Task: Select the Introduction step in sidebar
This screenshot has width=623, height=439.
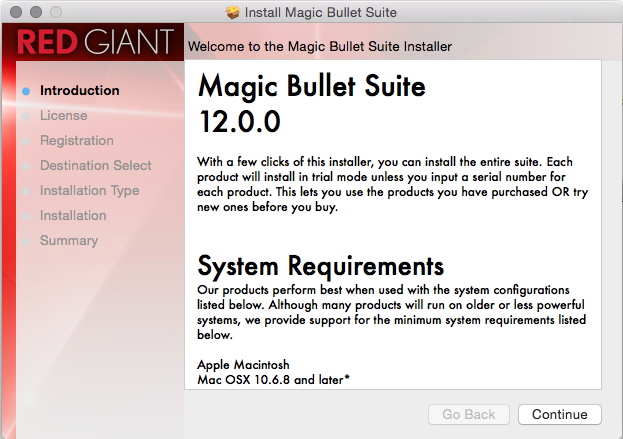Action: pyautogui.click(x=79, y=91)
